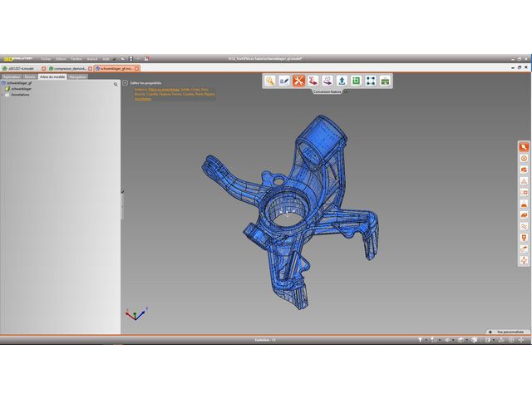The width and height of the screenshot is (532, 399).
Task: Open the visibility eye dropdown in status bar
Action: click(448, 340)
